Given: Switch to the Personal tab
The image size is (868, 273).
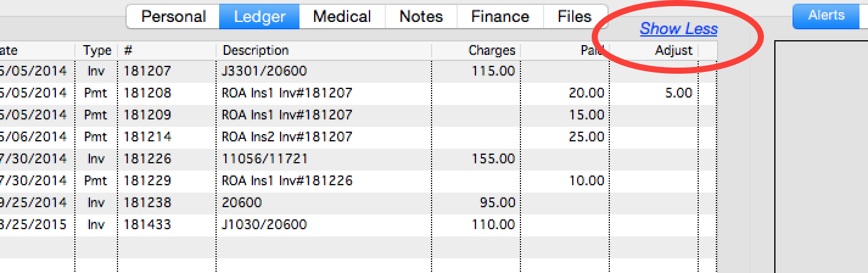Looking at the screenshot, I should [x=173, y=16].
